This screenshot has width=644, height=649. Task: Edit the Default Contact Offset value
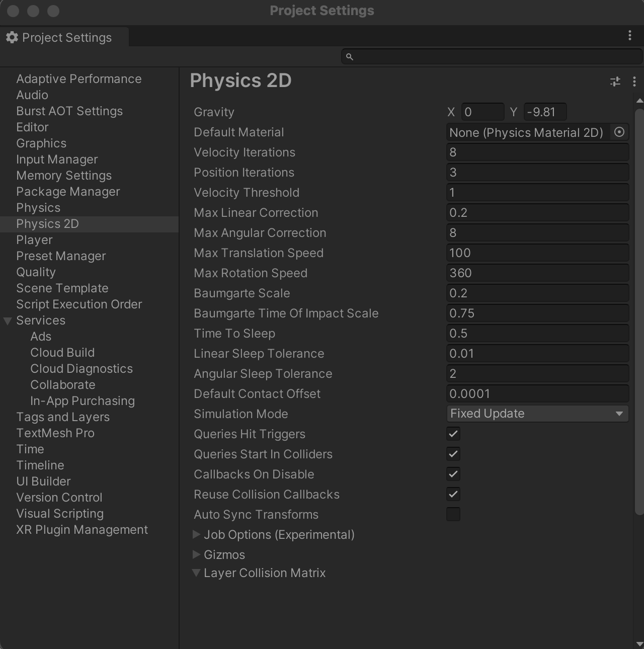point(537,393)
